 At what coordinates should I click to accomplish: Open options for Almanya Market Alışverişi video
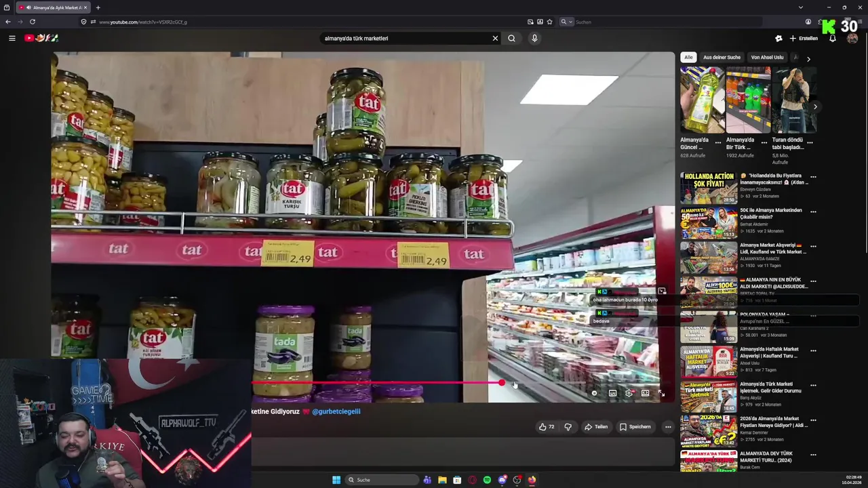tap(813, 246)
